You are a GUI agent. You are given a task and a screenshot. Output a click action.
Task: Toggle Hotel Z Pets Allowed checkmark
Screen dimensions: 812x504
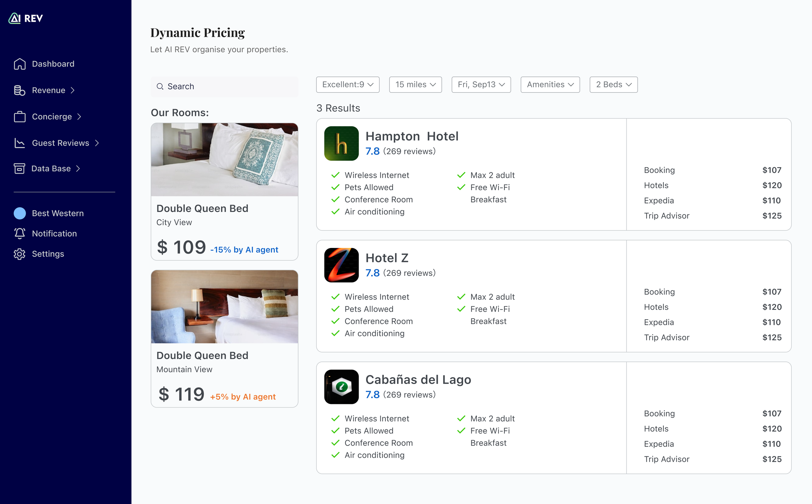[335, 309]
